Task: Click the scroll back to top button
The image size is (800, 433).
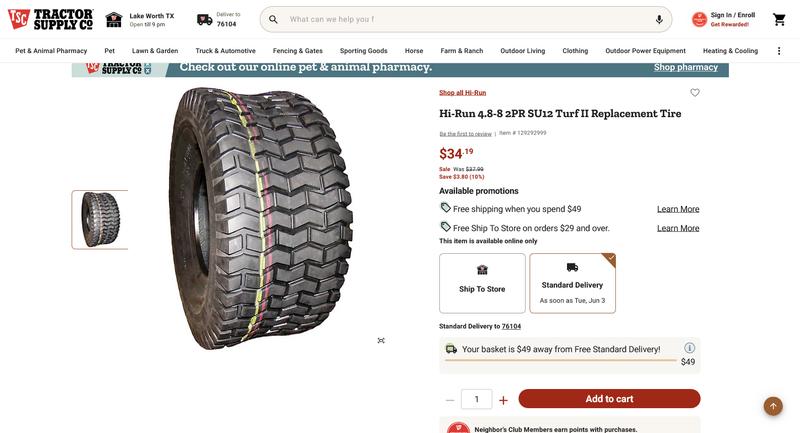Action: 773,405
